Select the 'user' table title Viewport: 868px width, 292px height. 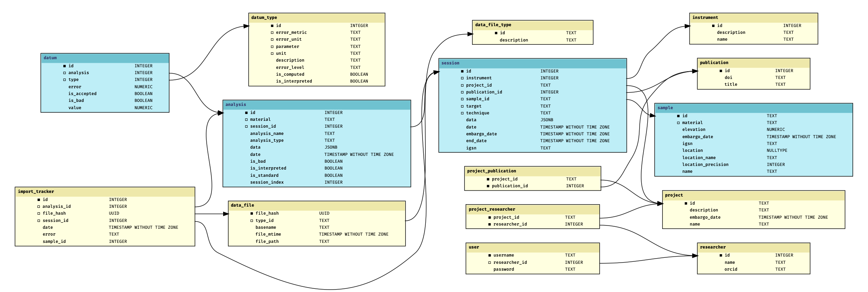(x=474, y=247)
